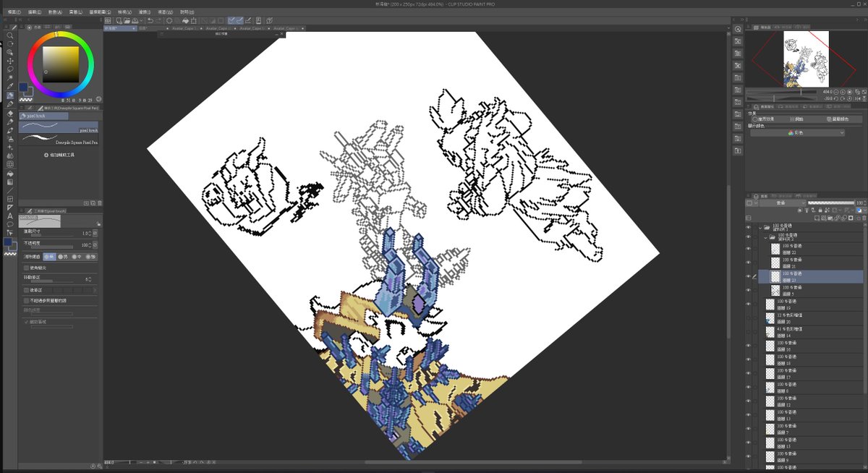Click the 追加輔助工具 button
Screen dimensions: 868x473
point(60,155)
